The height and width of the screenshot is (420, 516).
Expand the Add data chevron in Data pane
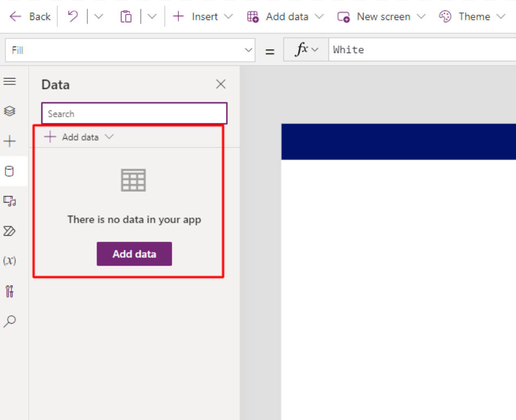click(110, 137)
